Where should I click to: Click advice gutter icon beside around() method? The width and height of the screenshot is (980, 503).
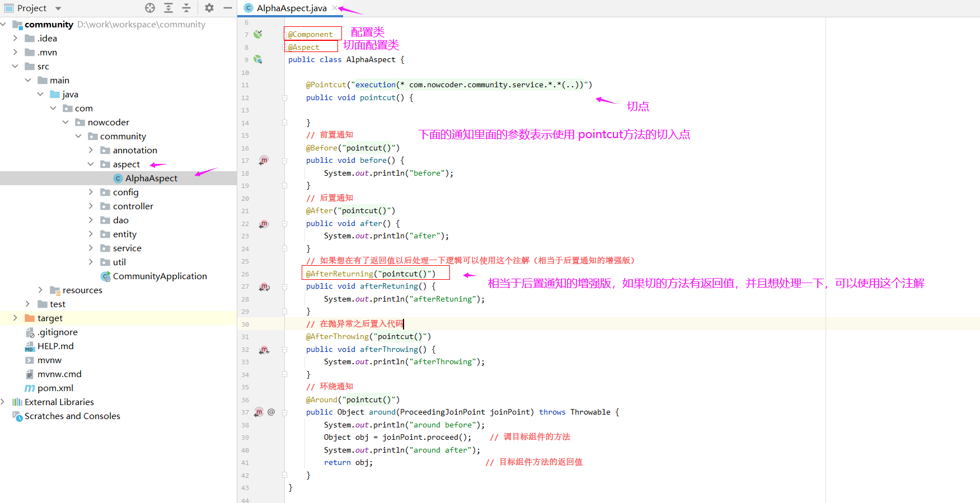coord(259,412)
